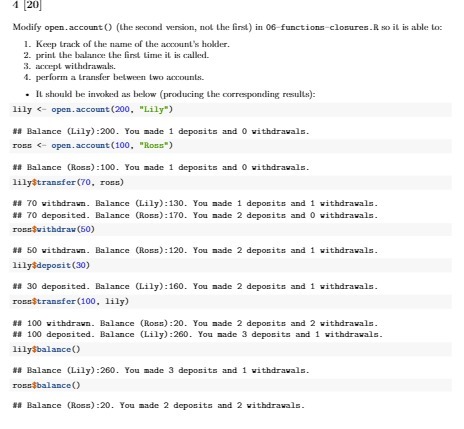The width and height of the screenshot is (464, 429).
Task: Click code line 'ross$balance()'
Action: 46,385
